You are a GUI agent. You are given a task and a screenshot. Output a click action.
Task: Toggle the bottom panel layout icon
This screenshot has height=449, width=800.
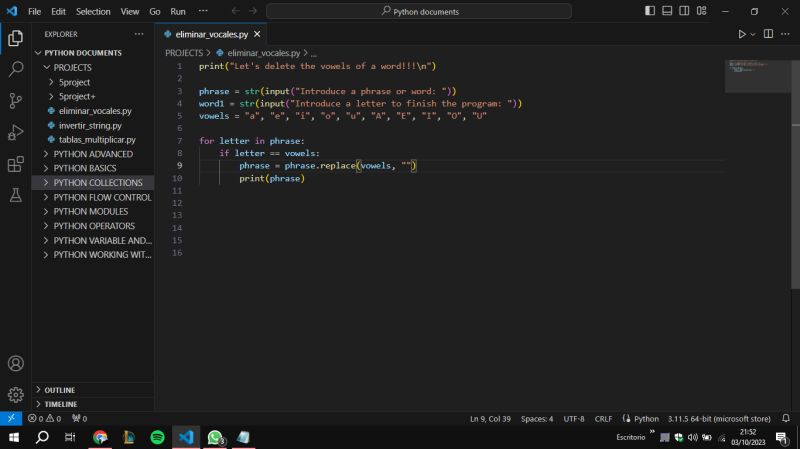(667, 11)
